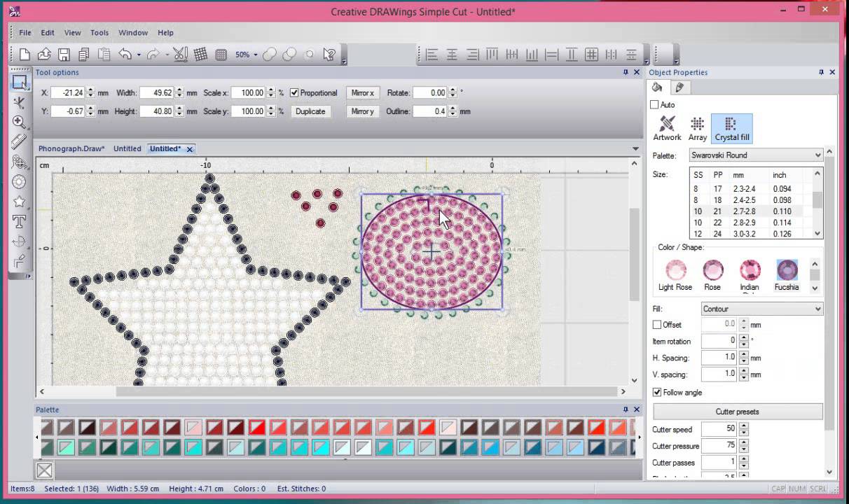Click the Cutter pressure field

point(719,446)
